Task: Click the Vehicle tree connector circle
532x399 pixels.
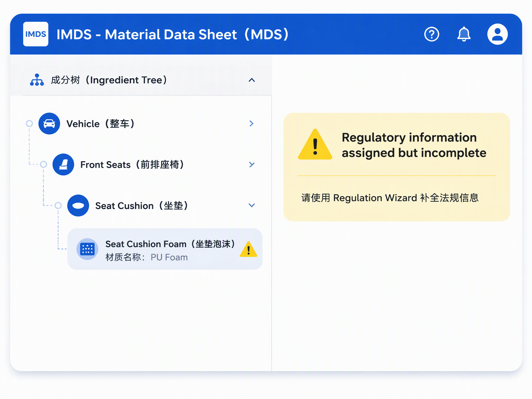Action: coord(29,124)
